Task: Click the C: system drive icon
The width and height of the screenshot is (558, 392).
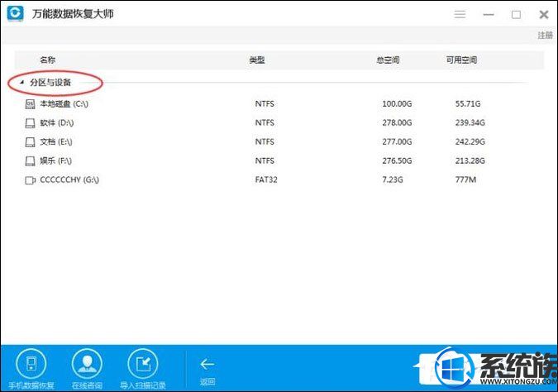Action: tap(30, 104)
